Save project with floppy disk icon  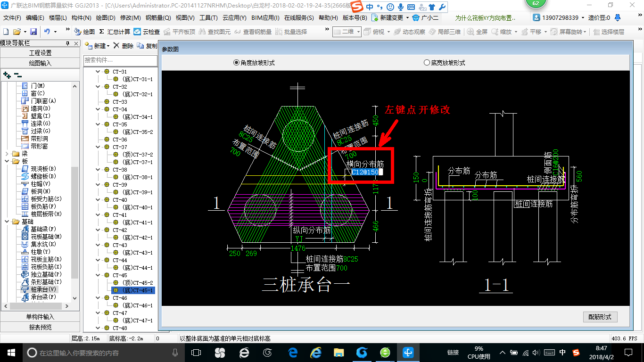pos(33,32)
